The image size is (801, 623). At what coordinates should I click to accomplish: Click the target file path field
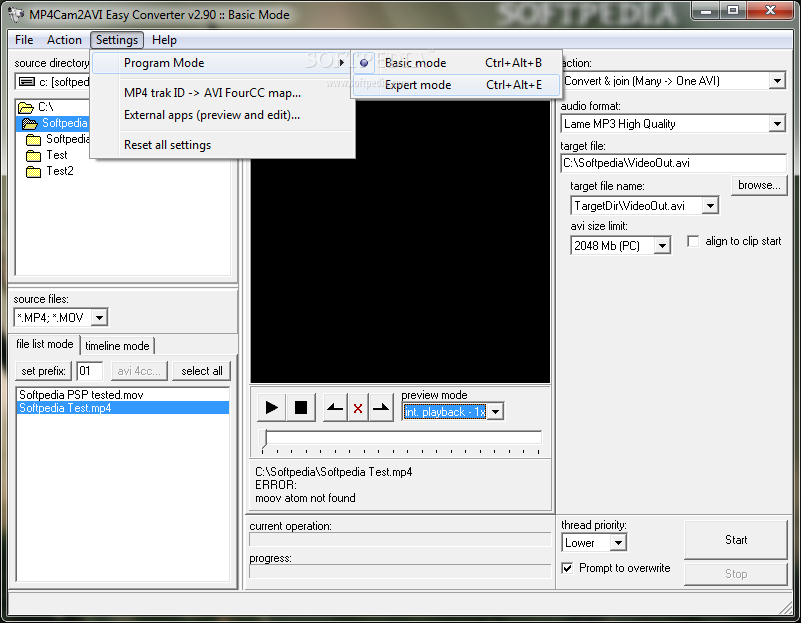click(673, 163)
